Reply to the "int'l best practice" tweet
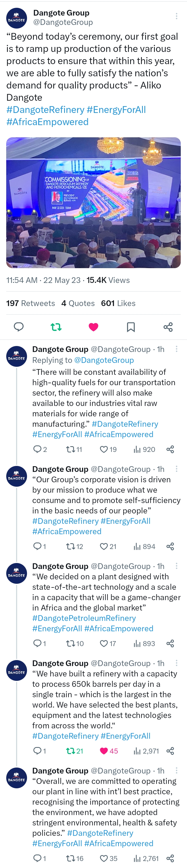187x868 pixels. pos(37,858)
